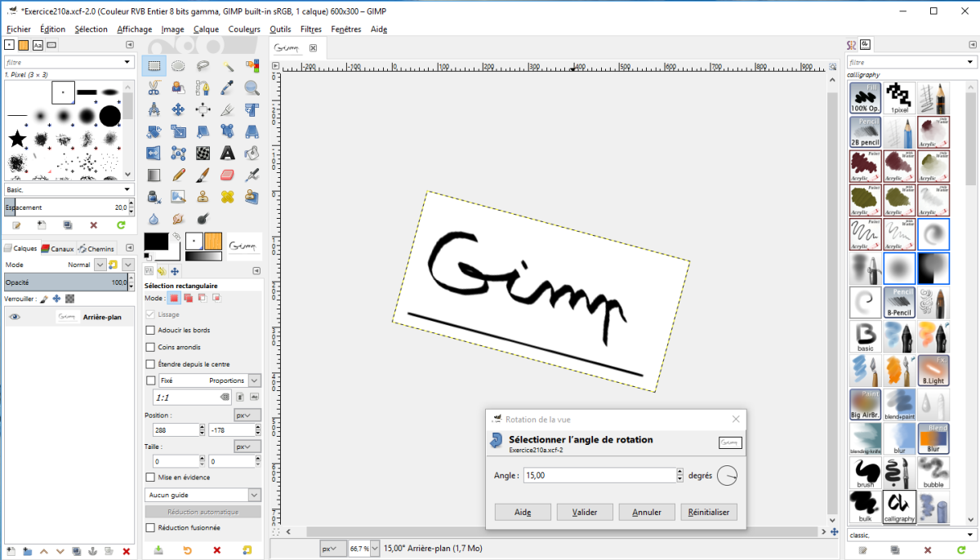Select the Flip tool
The width and height of the screenshot is (980, 560).
154,153
